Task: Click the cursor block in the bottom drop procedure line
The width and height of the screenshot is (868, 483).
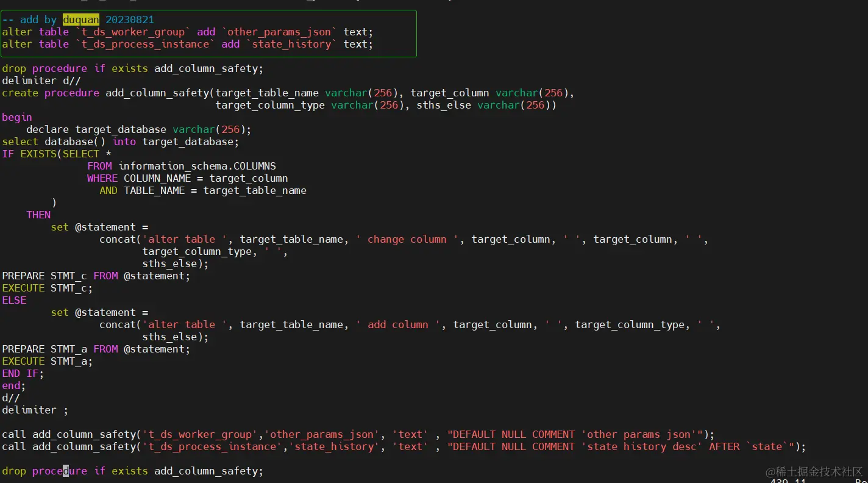Action: pos(66,471)
